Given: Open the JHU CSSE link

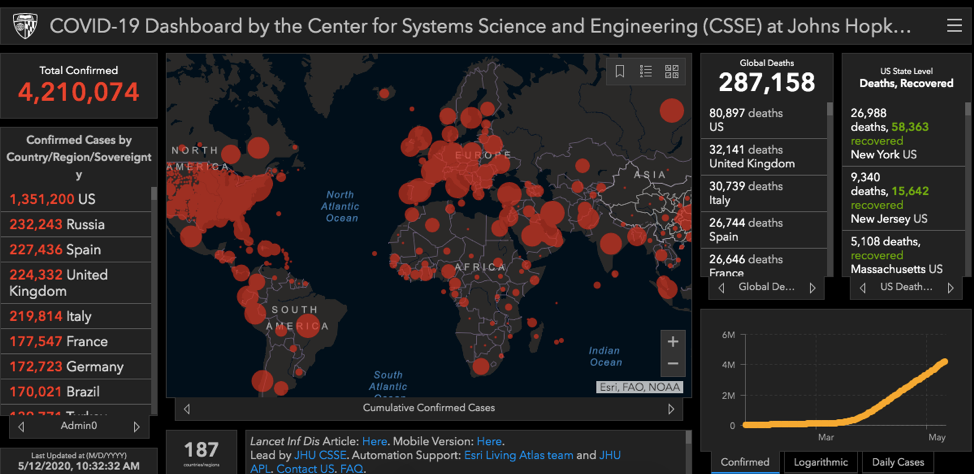Looking at the screenshot, I should coord(318,455).
